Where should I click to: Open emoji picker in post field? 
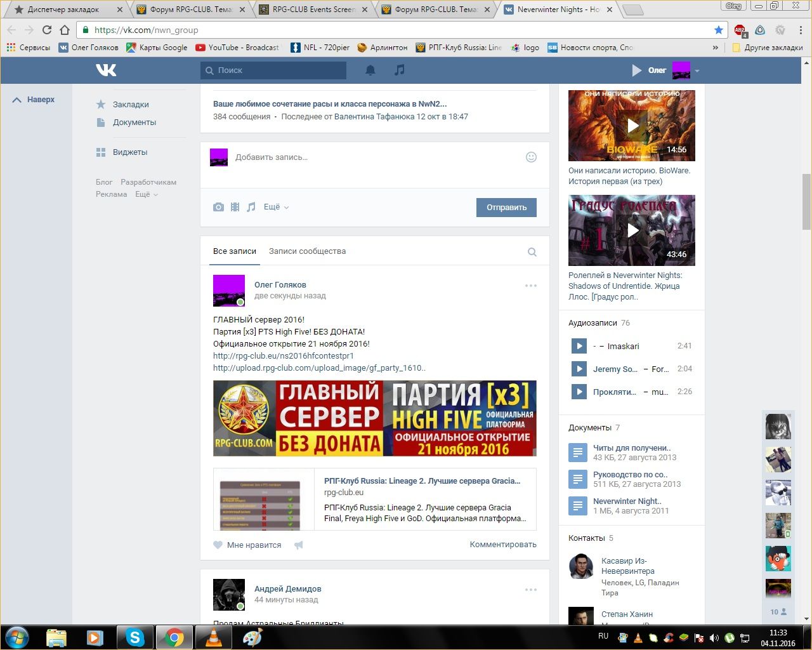click(532, 157)
